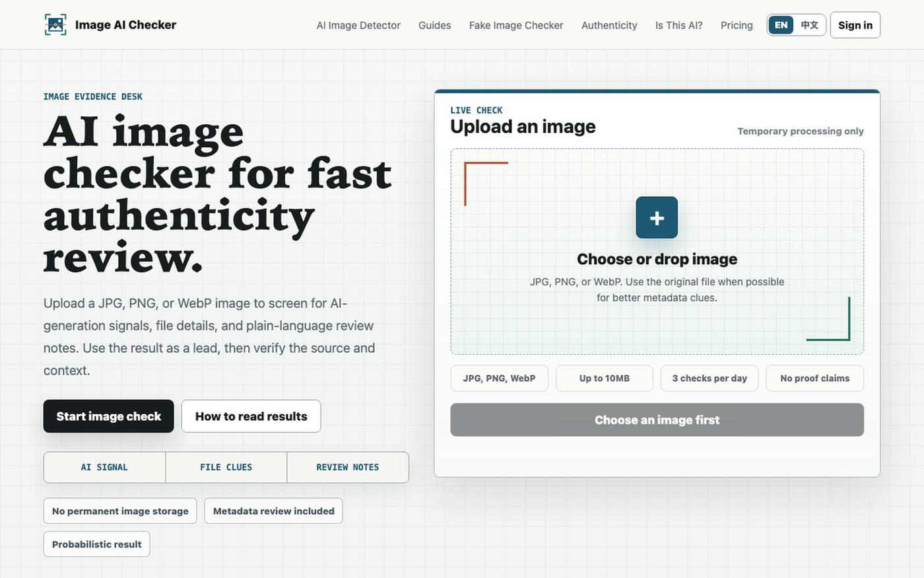The width and height of the screenshot is (924, 578).
Task: Click the Choose an image first button
Action: coord(657,419)
